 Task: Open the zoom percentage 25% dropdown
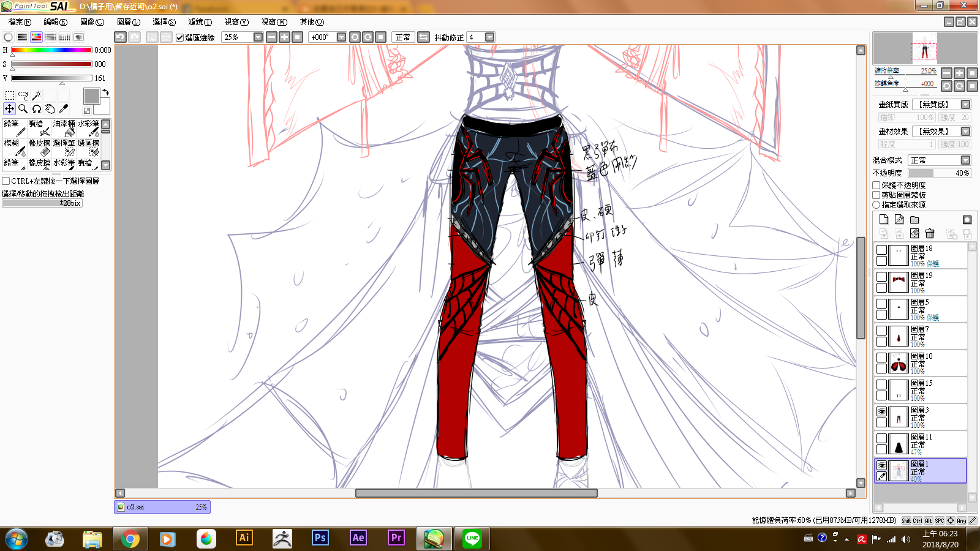[258, 37]
